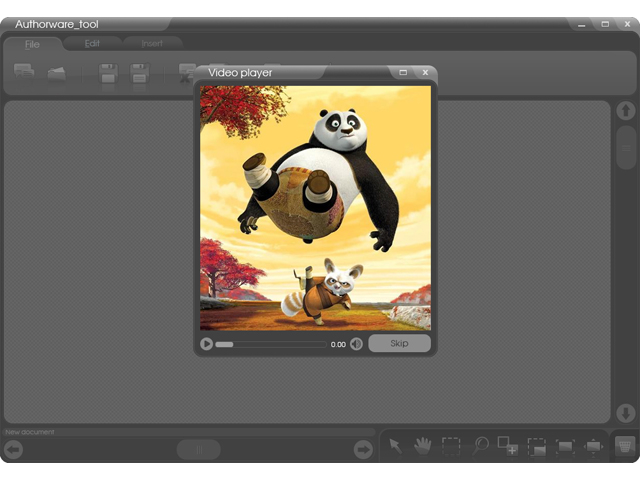Click the new document chat-bubbles icon

(24, 71)
